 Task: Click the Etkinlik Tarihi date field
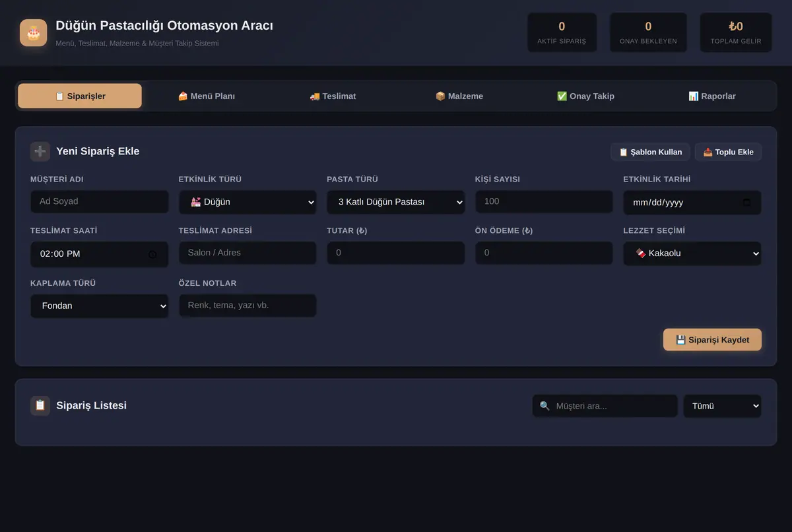(692, 203)
